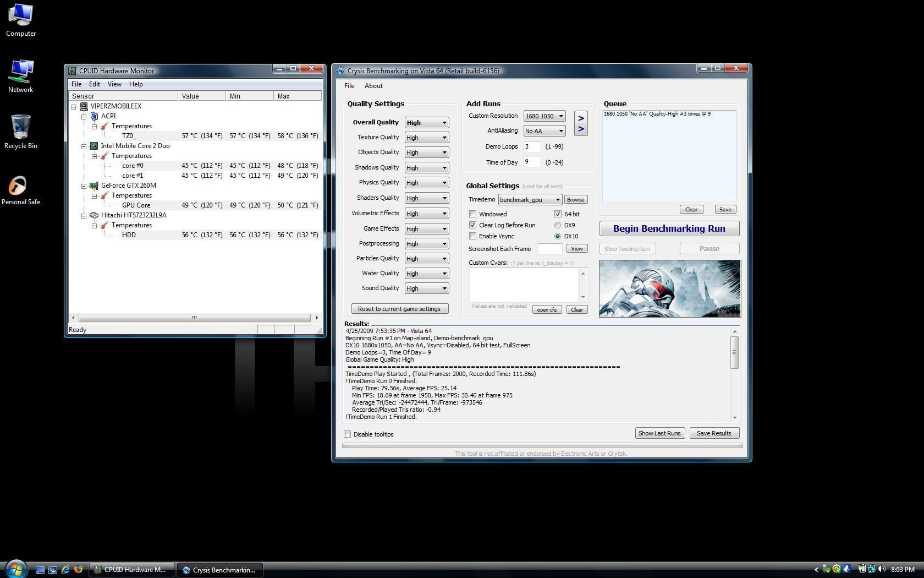The image size is (924, 578).
Task: Collapse the GeForce GTX 260M node
Action: 84,186
